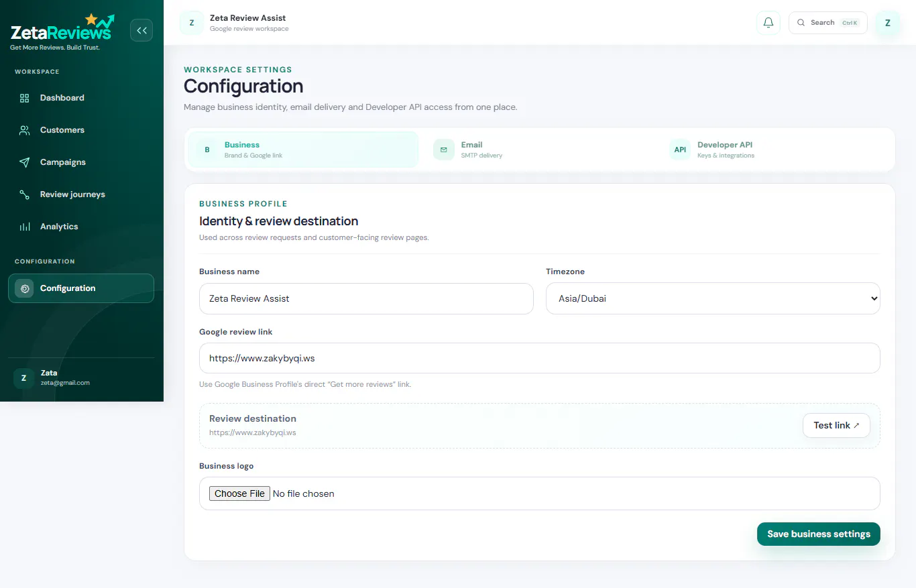Click 'Zeta Review Assist' header title

point(248,18)
